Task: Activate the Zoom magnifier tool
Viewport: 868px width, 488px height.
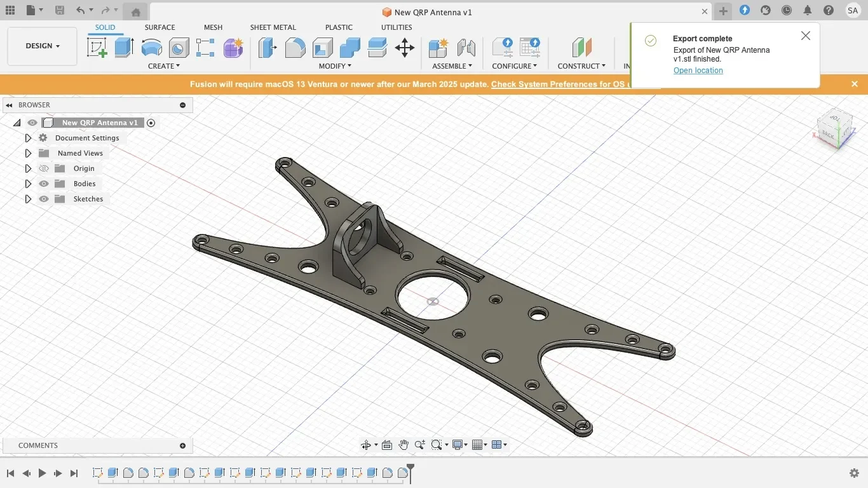Action: tap(419, 445)
